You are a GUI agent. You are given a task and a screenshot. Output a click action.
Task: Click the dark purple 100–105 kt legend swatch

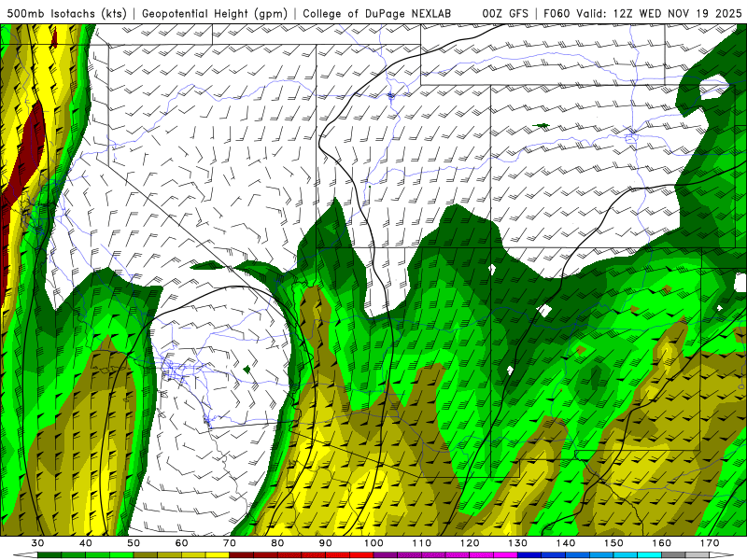(x=386, y=555)
